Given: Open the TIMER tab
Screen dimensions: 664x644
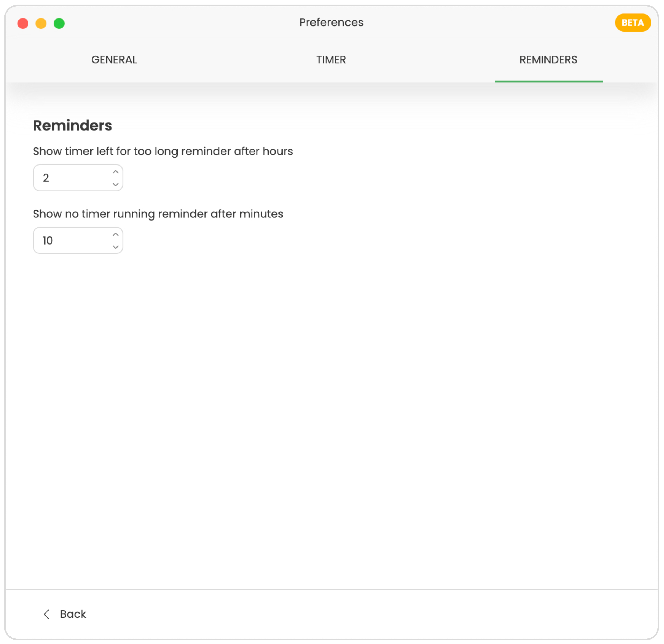Looking at the screenshot, I should pyautogui.click(x=331, y=60).
